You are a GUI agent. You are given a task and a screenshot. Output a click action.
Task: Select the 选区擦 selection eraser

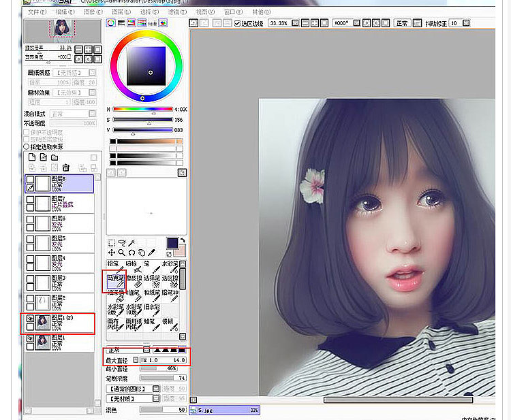(x=170, y=282)
